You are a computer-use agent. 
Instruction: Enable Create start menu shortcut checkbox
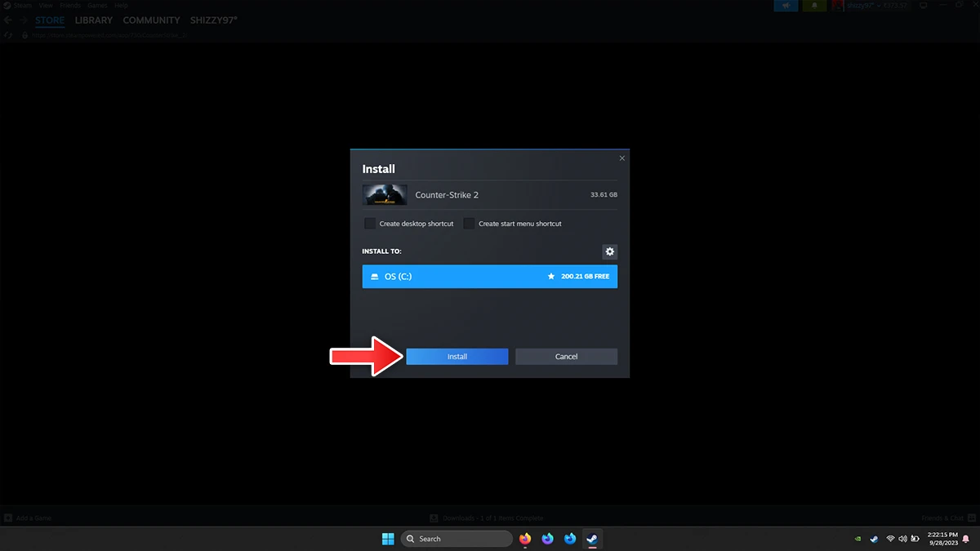[x=469, y=224]
